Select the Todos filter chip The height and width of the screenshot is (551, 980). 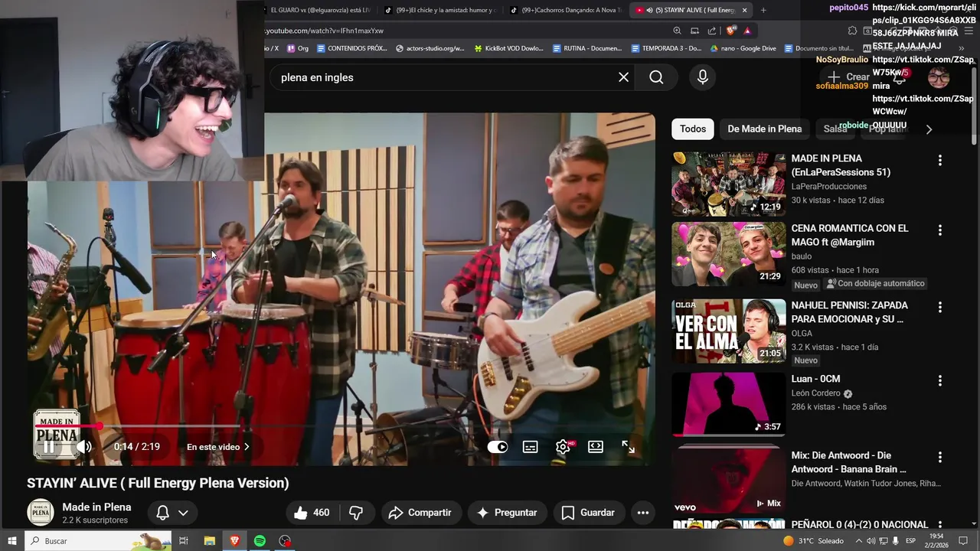[693, 129]
